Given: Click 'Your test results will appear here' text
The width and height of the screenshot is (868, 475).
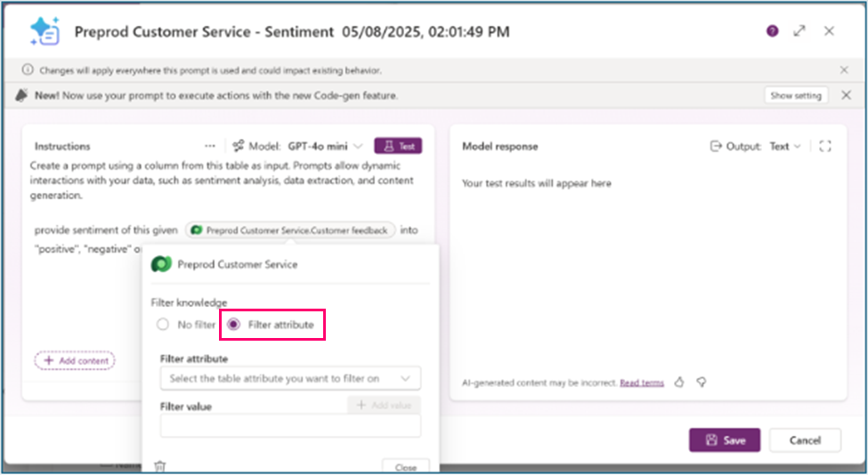Looking at the screenshot, I should coord(537,183).
